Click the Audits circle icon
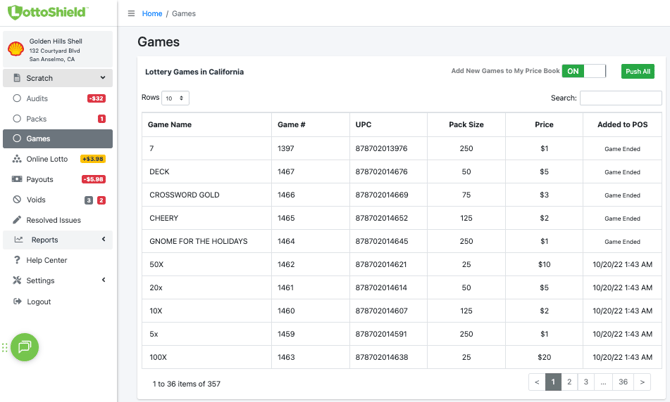 pos(17,98)
